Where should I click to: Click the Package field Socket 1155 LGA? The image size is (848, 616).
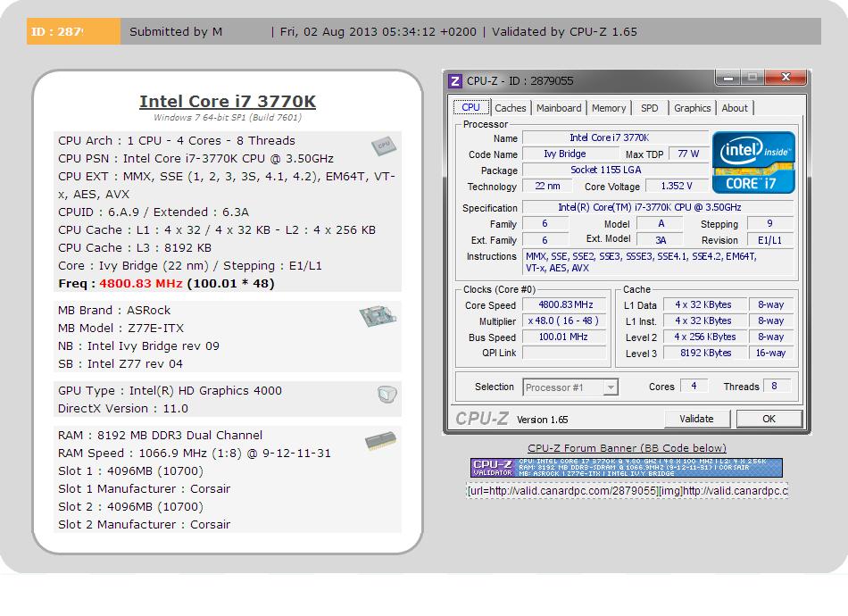point(615,170)
